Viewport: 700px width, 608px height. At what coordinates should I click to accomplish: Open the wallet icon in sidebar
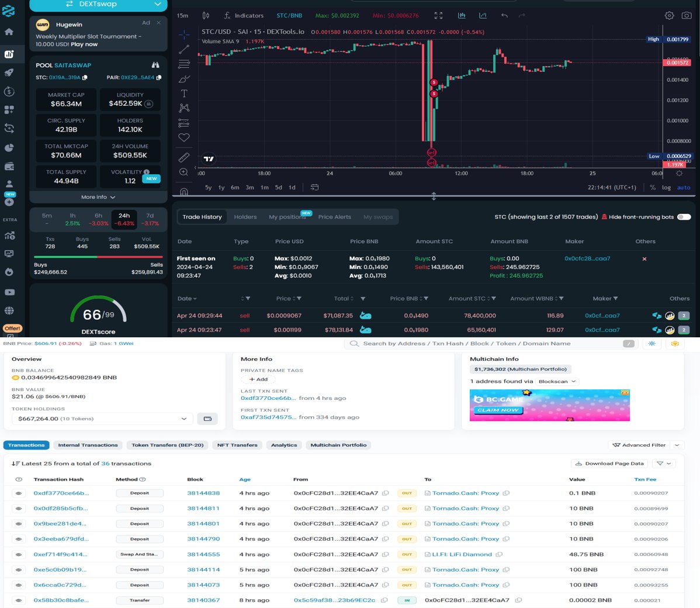point(9,166)
